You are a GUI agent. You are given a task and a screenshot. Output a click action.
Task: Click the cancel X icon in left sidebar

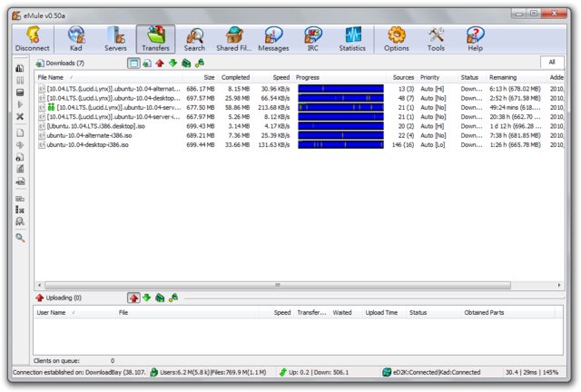[x=20, y=117]
